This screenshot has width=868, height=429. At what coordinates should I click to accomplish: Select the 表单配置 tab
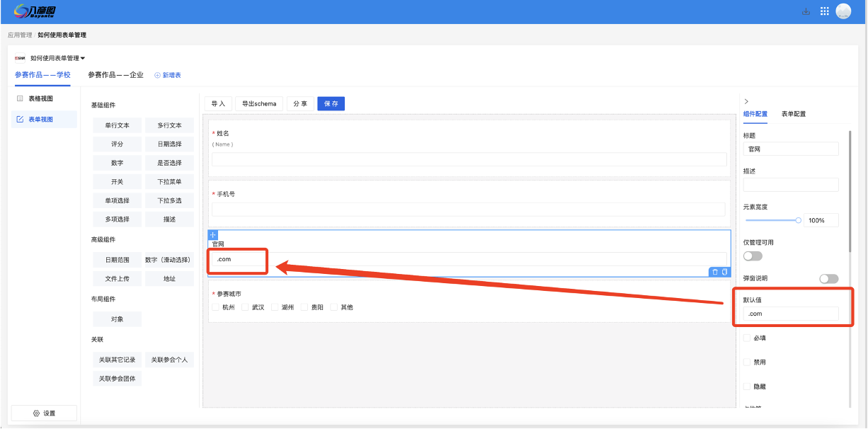tap(794, 114)
